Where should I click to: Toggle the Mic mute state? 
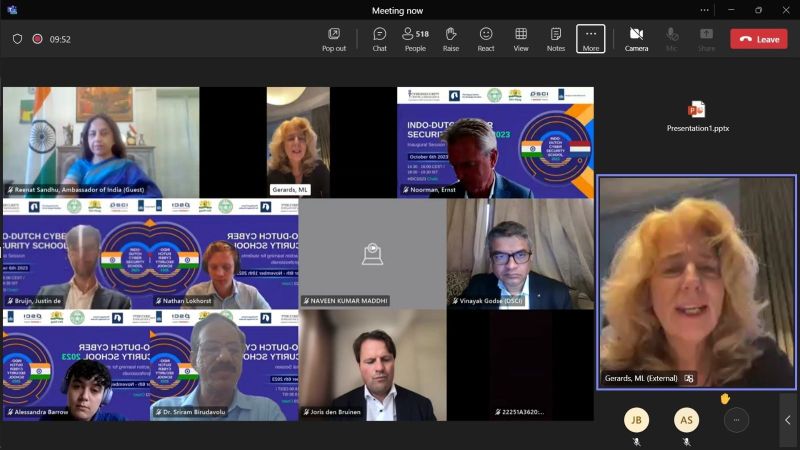pyautogui.click(x=671, y=39)
